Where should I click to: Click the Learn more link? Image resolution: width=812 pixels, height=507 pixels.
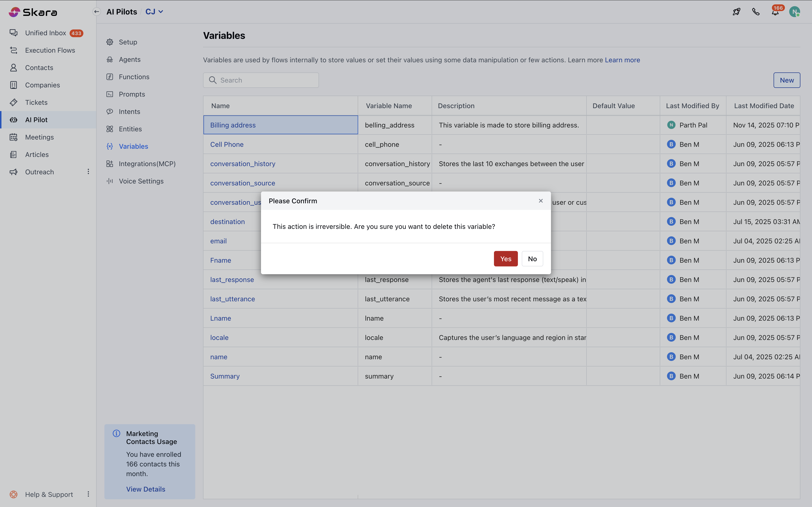click(x=622, y=60)
